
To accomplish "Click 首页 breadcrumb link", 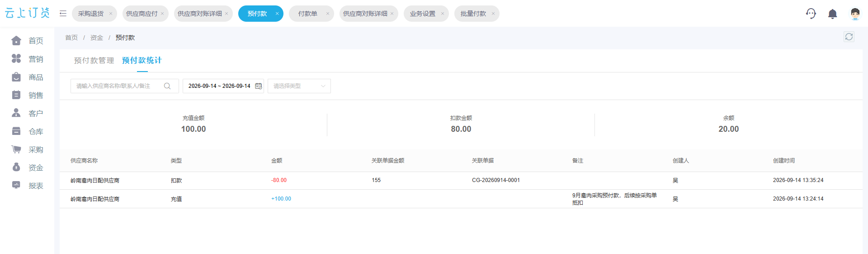I will 71,38.
